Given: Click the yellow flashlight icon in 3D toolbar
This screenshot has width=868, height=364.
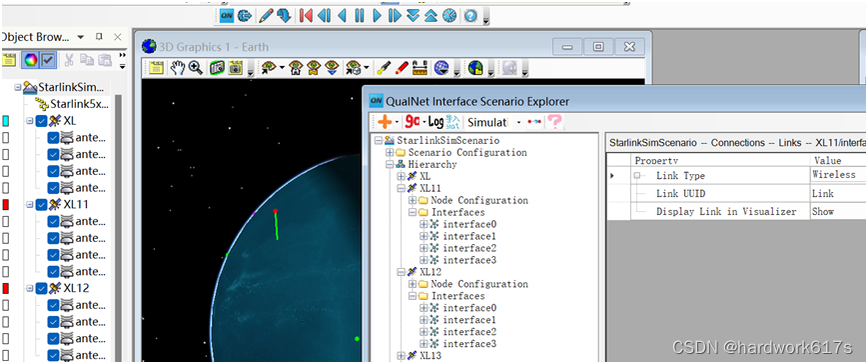Looking at the screenshot, I should pos(383,68).
